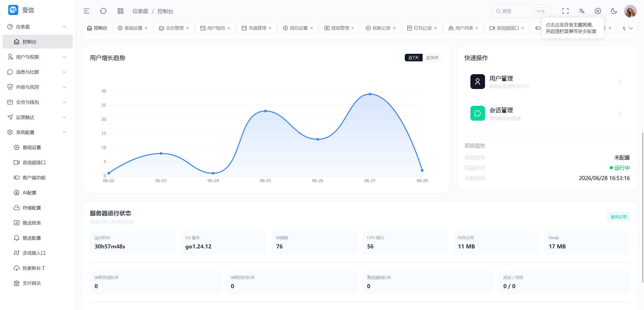Switch the chart to 近30天
Screen dimensions: 644x310
432,58
